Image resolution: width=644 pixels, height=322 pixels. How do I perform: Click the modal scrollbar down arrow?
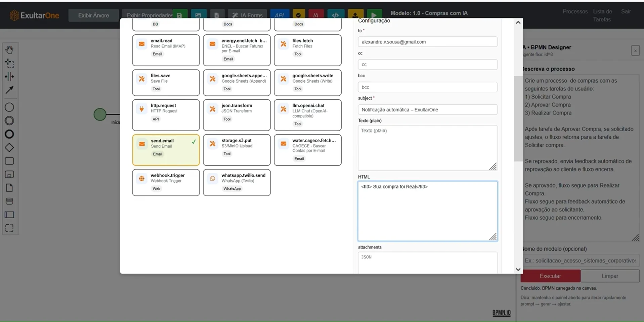point(518,269)
